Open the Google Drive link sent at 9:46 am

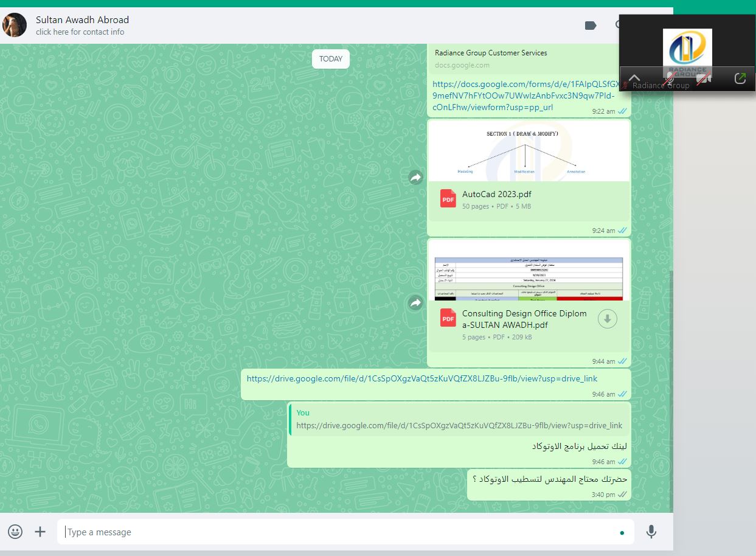(422, 378)
